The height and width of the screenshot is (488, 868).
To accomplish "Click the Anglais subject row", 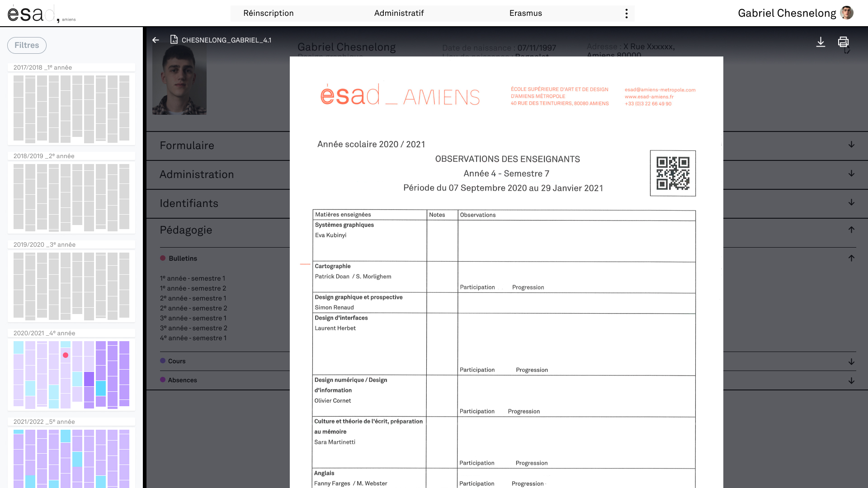I will coord(504,478).
